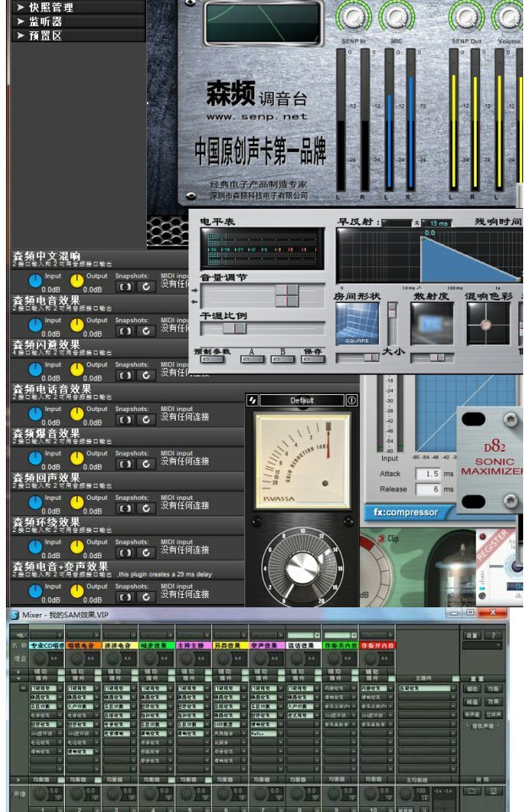524x812 pixels.
Task: Click the www.senp.net website text
Action: click(x=257, y=117)
